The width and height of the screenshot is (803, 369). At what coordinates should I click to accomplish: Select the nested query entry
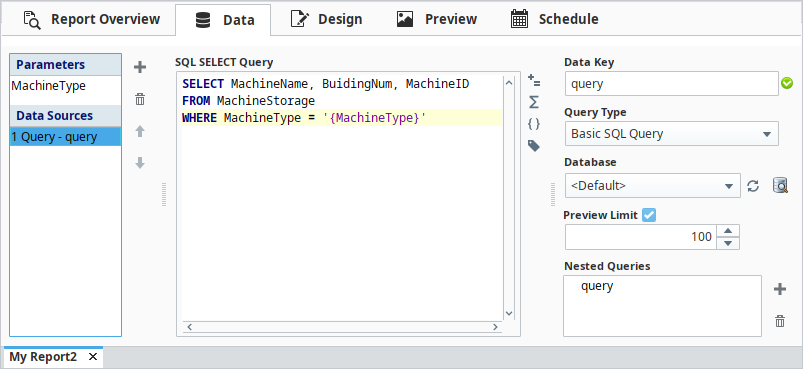tap(597, 286)
